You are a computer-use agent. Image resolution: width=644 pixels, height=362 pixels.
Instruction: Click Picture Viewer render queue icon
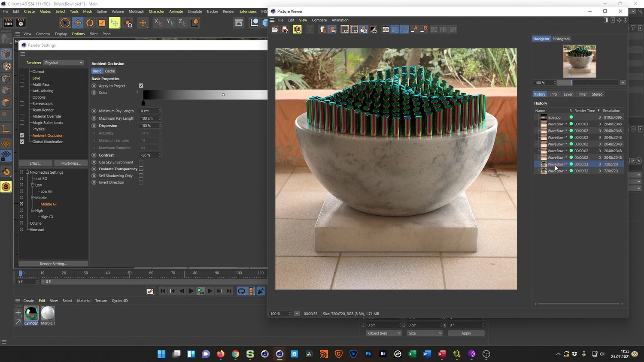point(297,29)
